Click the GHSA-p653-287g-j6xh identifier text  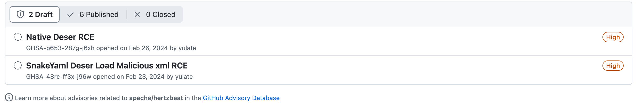coord(60,48)
